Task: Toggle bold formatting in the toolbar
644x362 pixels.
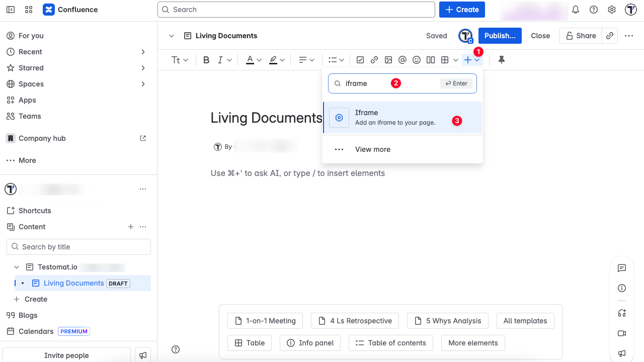Action: click(206, 60)
